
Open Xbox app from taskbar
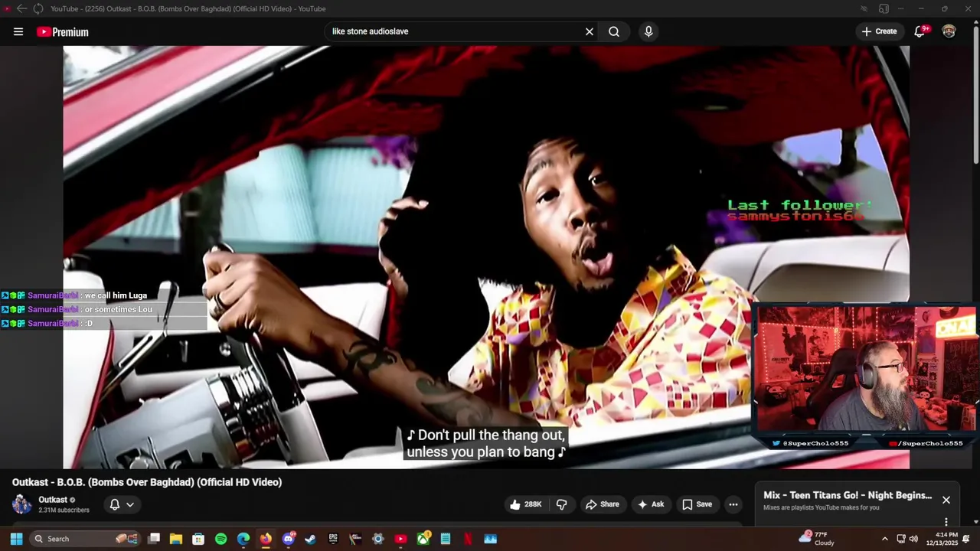[423, 539]
